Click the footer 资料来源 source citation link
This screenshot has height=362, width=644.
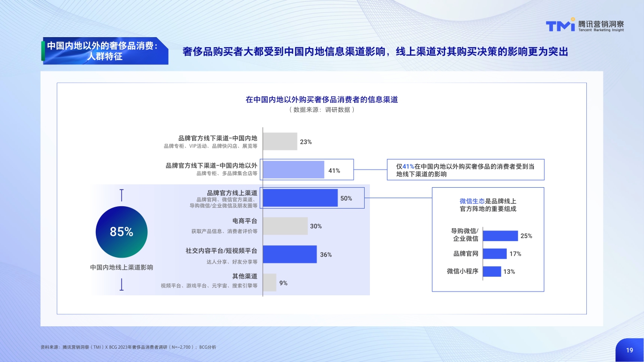click(x=129, y=347)
